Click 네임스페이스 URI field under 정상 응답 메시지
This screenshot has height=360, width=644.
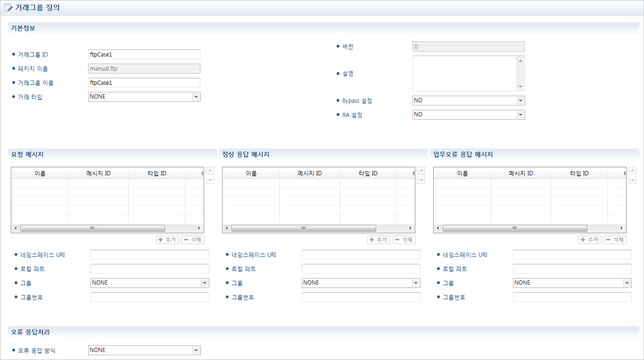click(361, 255)
